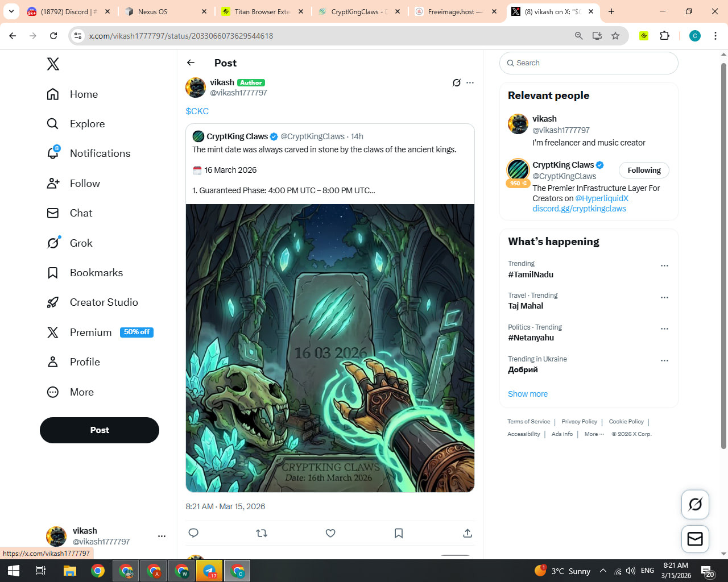Image resolution: width=728 pixels, height=582 pixels.
Task: Open File Explorer from the taskbar
Action: [69, 571]
